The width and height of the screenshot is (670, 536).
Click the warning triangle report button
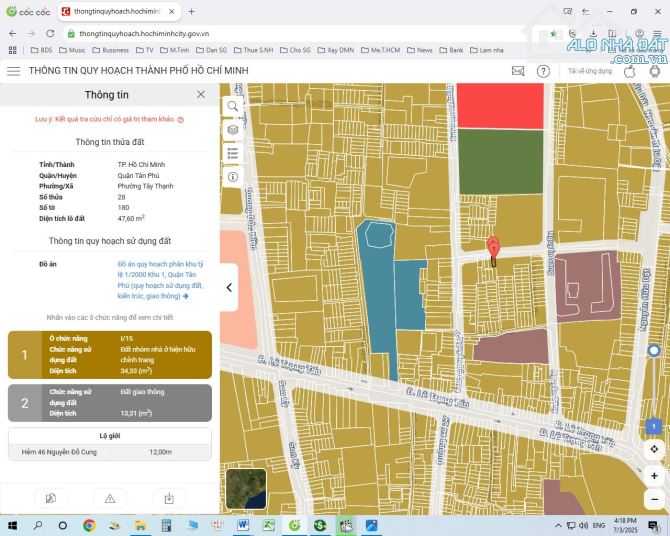point(110,498)
